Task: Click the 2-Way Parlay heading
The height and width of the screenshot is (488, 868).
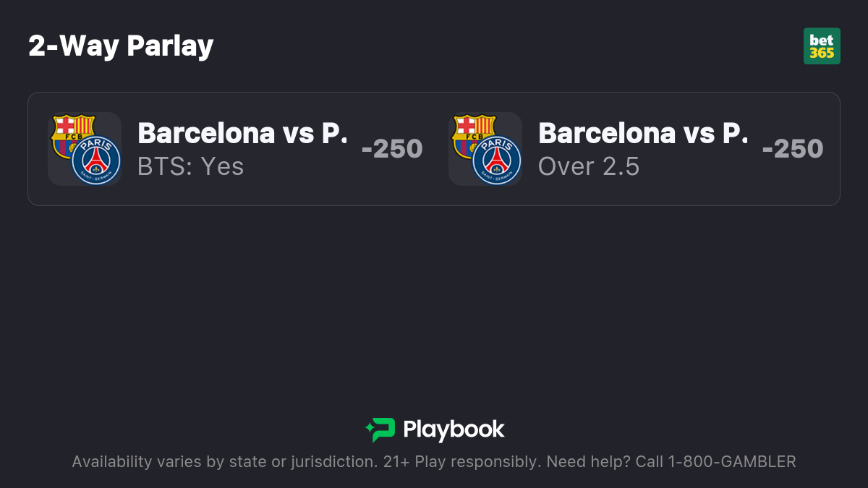Action: coord(121,46)
